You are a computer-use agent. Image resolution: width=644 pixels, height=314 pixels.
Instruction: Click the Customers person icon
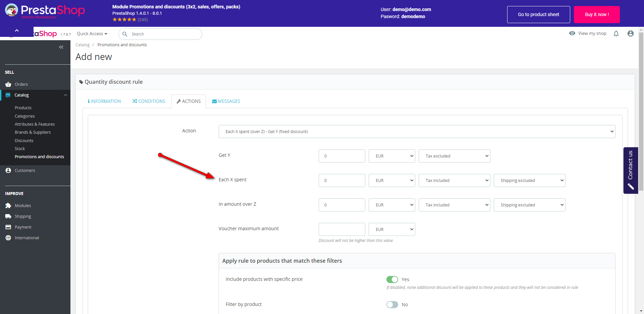(x=8, y=171)
